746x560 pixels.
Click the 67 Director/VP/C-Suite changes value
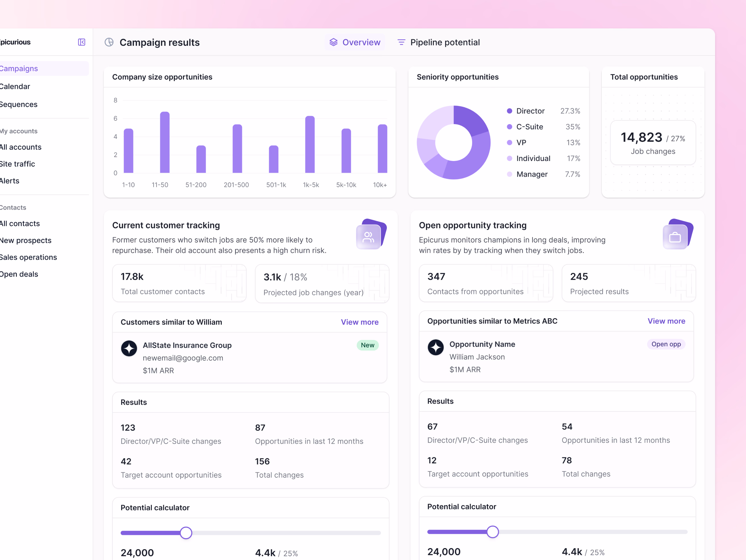[432, 427]
